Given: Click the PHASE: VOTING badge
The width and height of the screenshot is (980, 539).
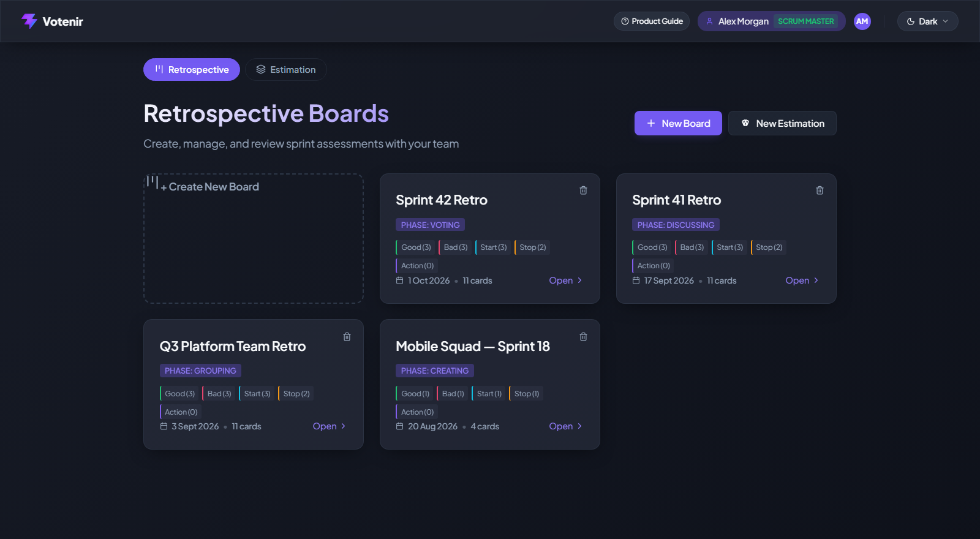Looking at the screenshot, I should [x=431, y=225].
